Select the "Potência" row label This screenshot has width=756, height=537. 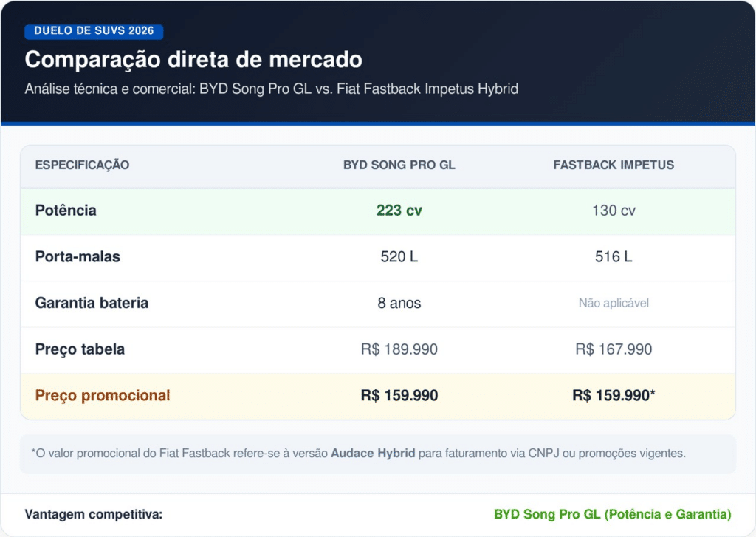pyautogui.click(x=66, y=211)
